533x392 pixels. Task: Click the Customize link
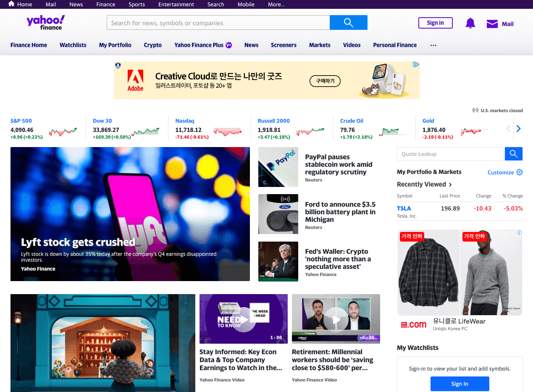click(501, 172)
